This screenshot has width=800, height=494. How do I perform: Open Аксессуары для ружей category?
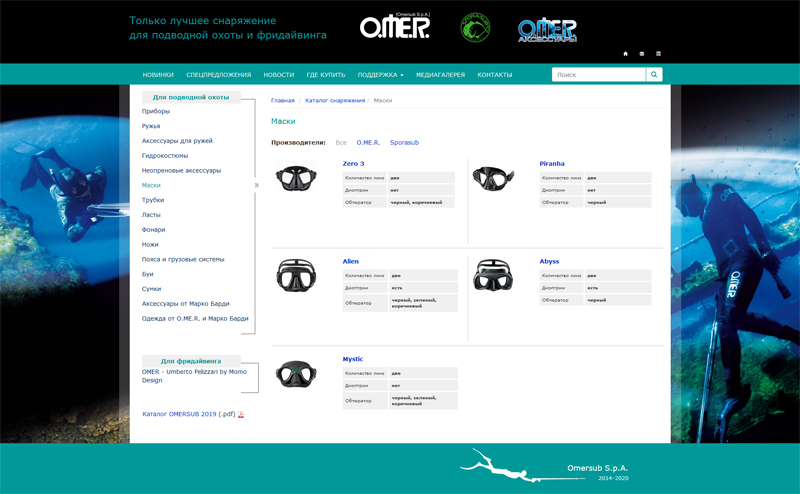(x=177, y=141)
